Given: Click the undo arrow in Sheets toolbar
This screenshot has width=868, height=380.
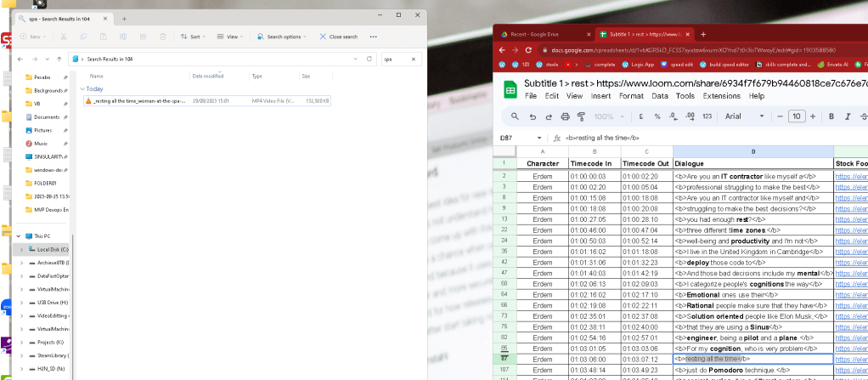Looking at the screenshot, I should point(533,116).
